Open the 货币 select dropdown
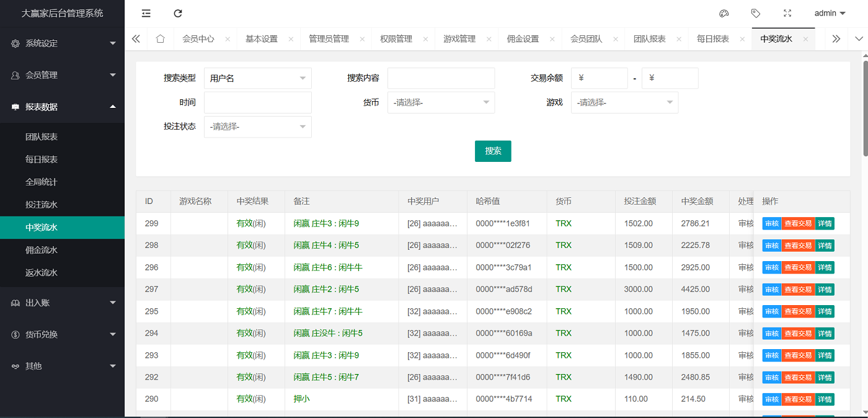Viewport: 868px width, 418px height. coord(441,102)
